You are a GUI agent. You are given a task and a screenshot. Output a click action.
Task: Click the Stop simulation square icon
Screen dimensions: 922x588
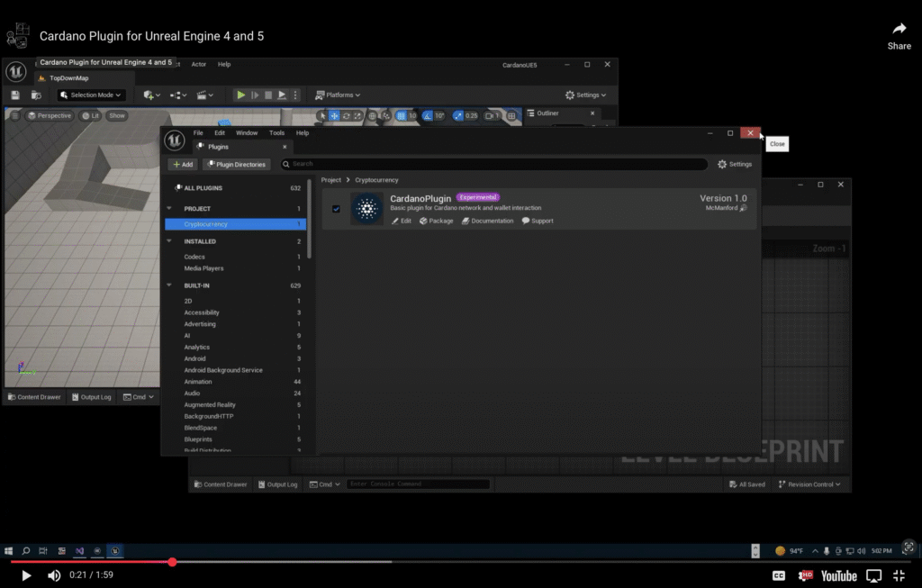coord(268,95)
